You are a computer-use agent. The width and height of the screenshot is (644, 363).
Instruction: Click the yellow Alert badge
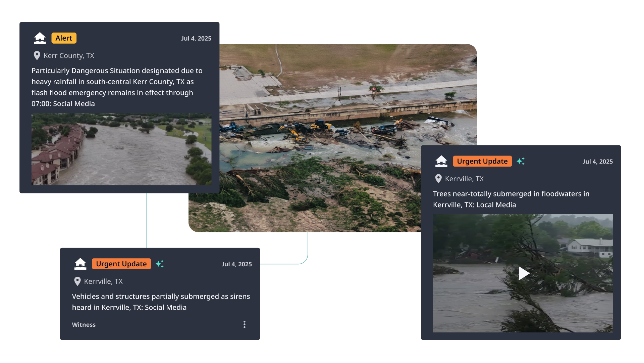point(64,38)
